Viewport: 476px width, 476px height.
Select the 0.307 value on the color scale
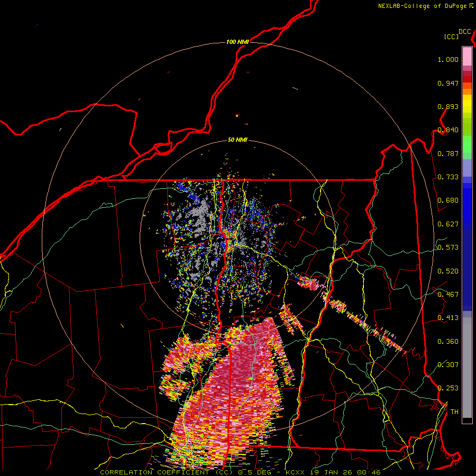tap(448, 364)
